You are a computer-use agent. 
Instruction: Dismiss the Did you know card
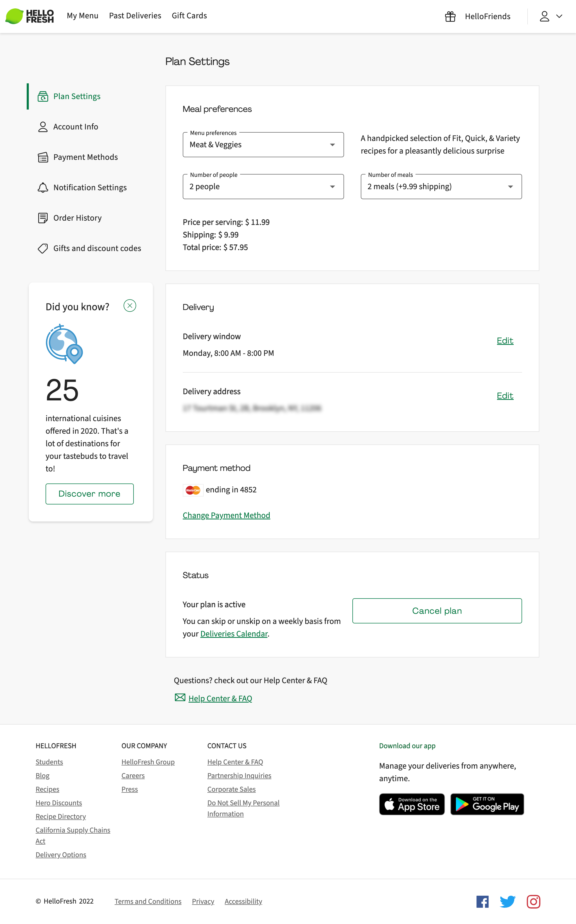pyautogui.click(x=130, y=305)
